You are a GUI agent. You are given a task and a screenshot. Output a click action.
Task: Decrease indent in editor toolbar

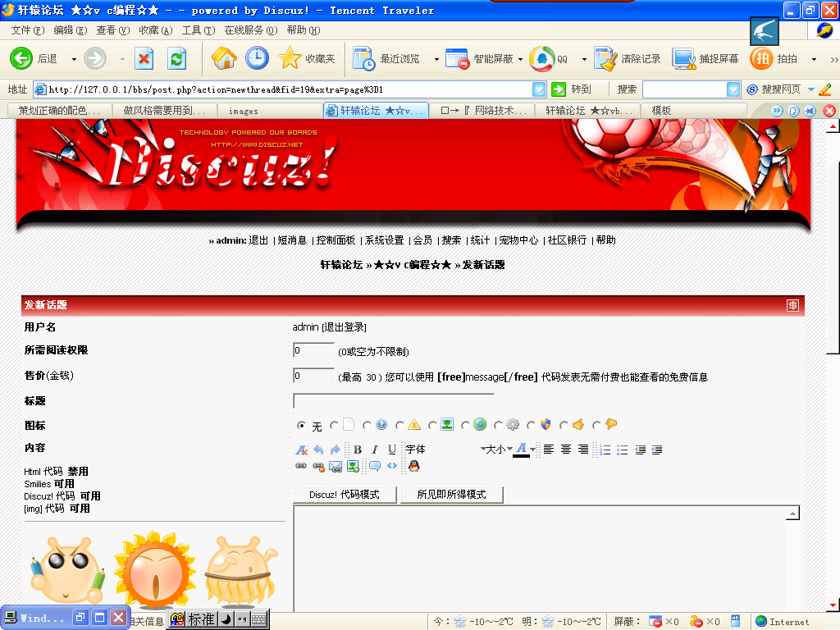pyautogui.click(x=640, y=450)
